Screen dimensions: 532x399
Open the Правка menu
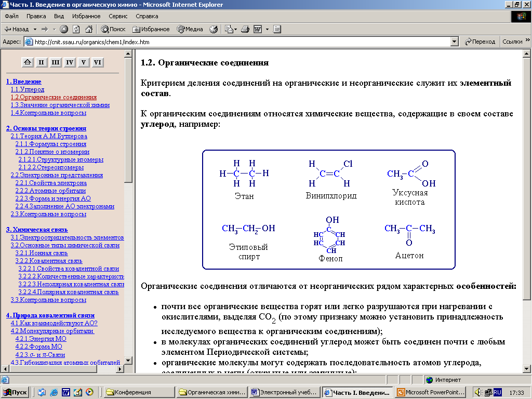[x=36, y=16]
